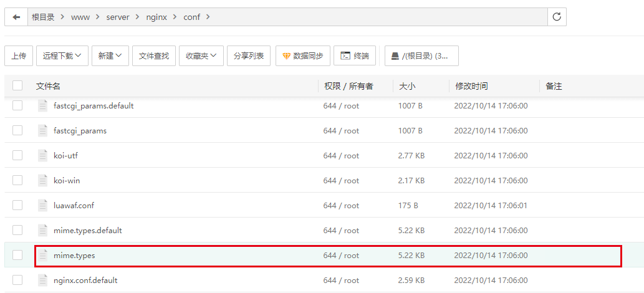This screenshot has width=644, height=293.
Task: Go to 根目录 in the breadcrumb
Action: [x=43, y=17]
